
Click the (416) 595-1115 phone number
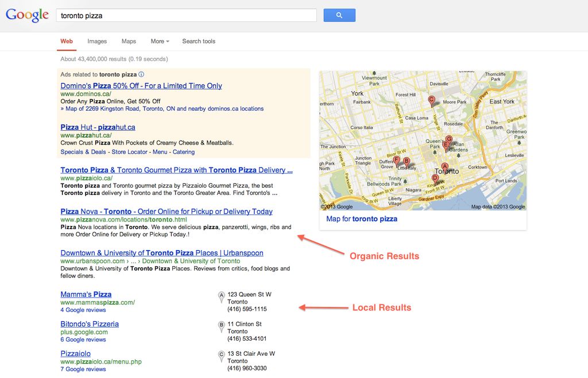pyautogui.click(x=247, y=309)
